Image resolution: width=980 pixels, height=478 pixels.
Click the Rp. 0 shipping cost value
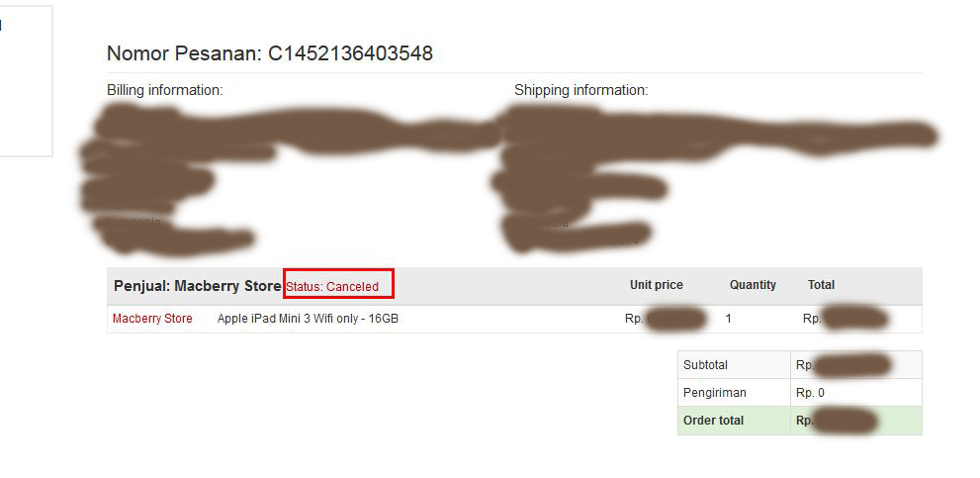pos(810,393)
